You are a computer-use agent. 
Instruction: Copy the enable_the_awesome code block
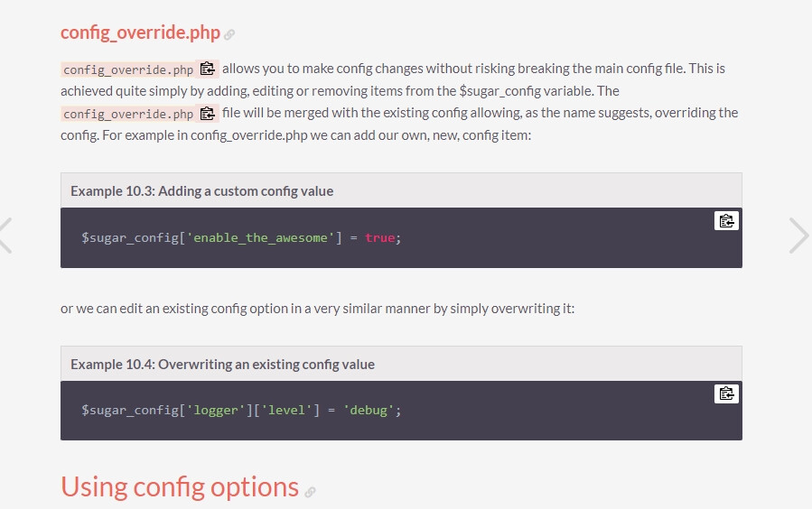pyautogui.click(x=726, y=221)
